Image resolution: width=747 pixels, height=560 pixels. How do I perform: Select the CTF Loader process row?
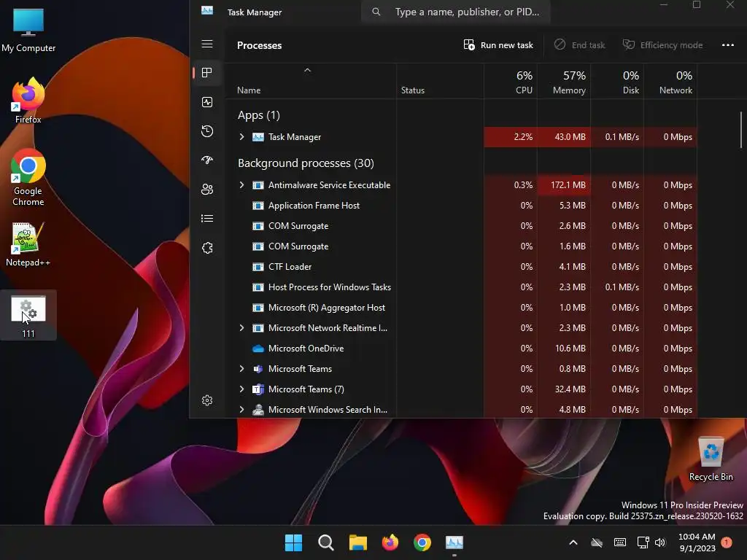[461, 267]
